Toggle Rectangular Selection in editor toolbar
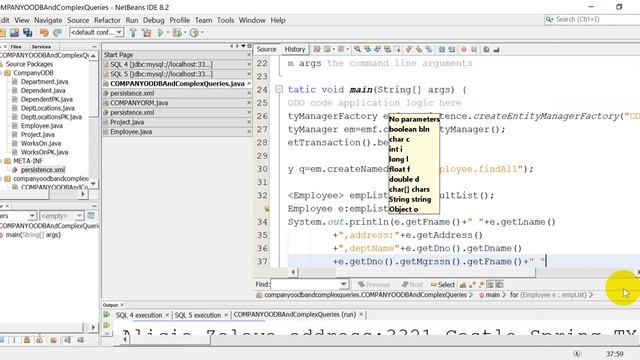 tap(397, 49)
